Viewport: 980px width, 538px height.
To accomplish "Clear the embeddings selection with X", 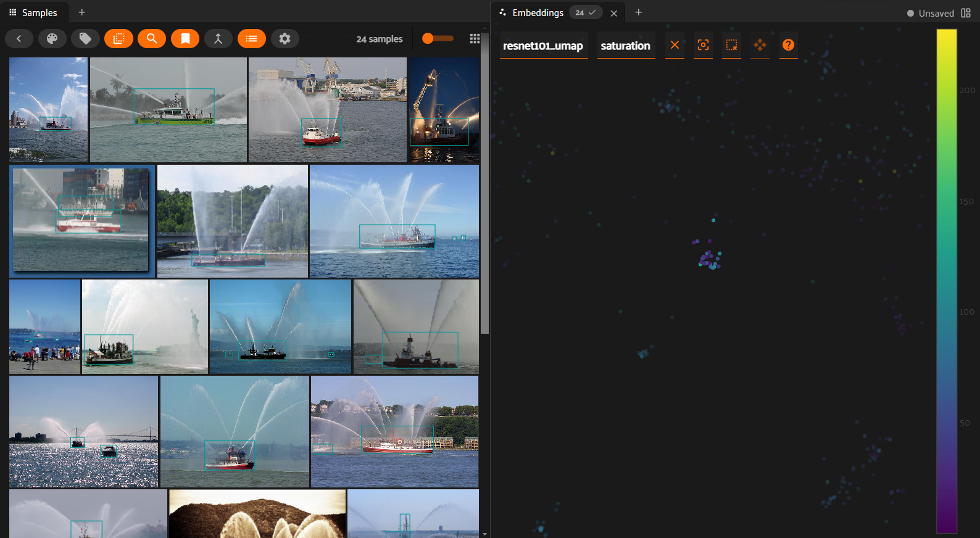I will click(x=675, y=45).
